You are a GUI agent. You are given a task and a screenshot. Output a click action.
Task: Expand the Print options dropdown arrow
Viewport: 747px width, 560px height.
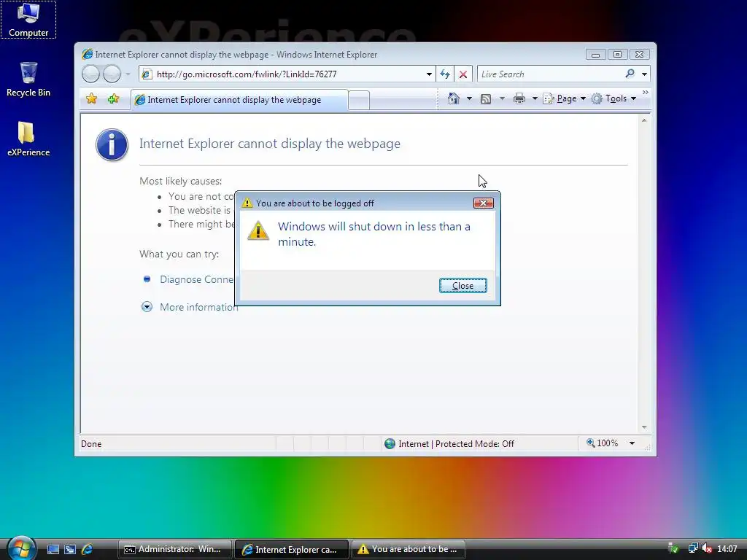535,98
